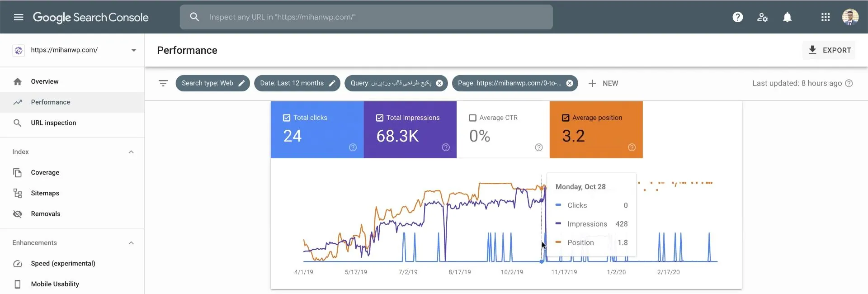Remove the Page filter chip
868x294 pixels.
(x=570, y=83)
